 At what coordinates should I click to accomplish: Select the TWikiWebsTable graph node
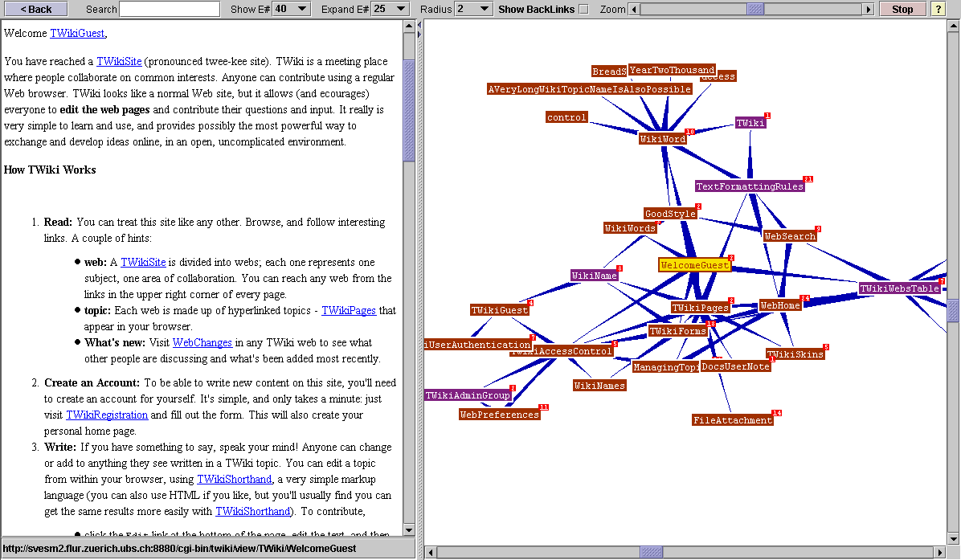[x=899, y=288]
